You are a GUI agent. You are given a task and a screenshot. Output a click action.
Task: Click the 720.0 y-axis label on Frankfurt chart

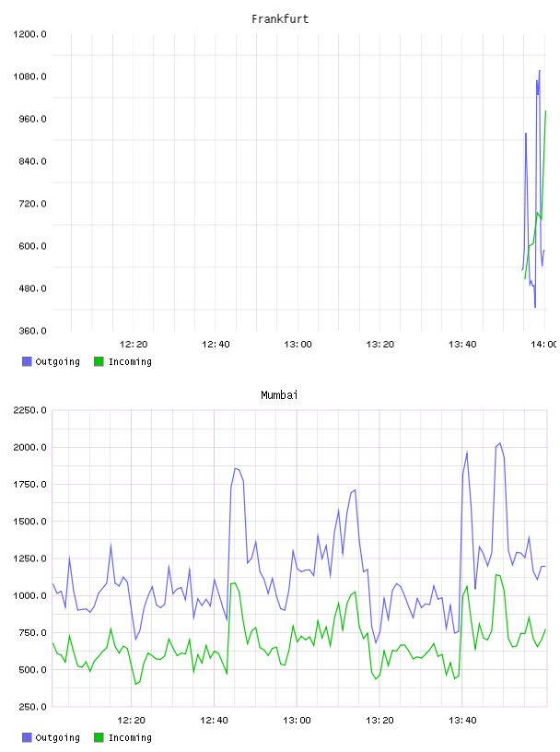point(32,204)
